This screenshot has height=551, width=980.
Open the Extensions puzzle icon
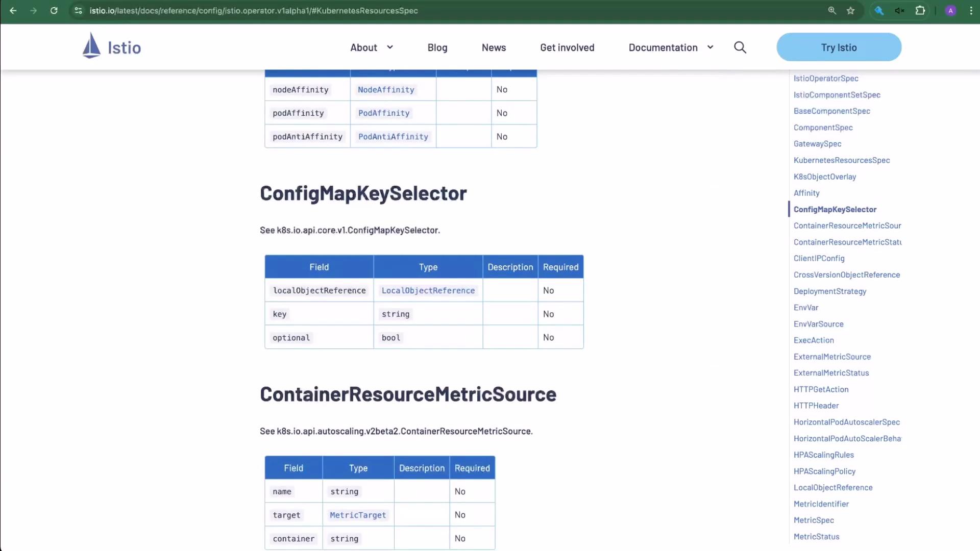(x=920, y=10)
